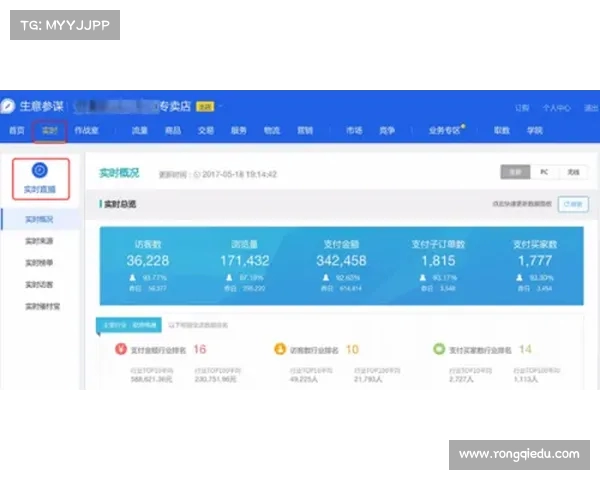Switch device filter to PC

(543, 172)
